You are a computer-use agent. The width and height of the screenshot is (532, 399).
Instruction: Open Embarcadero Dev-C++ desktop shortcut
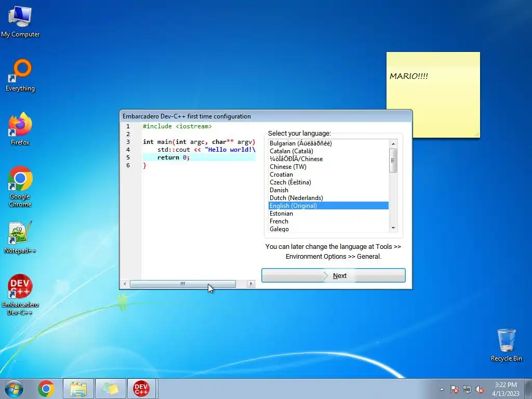(x=20, y=295)
